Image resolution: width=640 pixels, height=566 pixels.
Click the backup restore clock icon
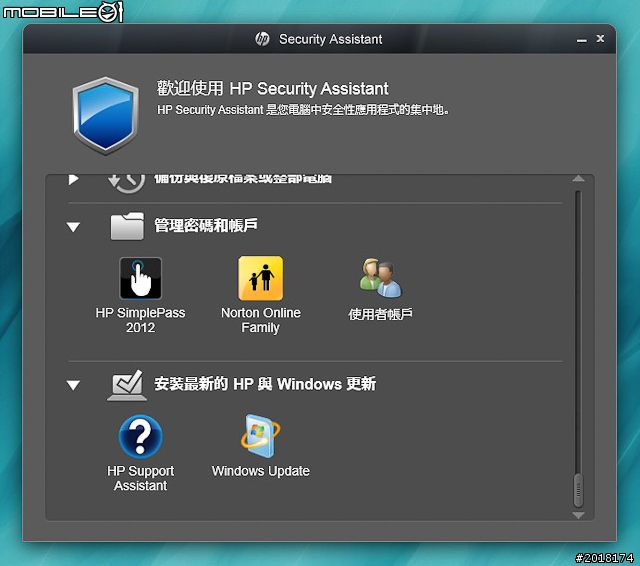[x=127, y=183]
